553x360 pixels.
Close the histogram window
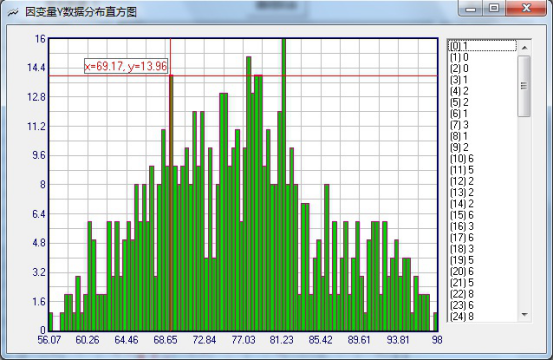[x=526, y=8]
